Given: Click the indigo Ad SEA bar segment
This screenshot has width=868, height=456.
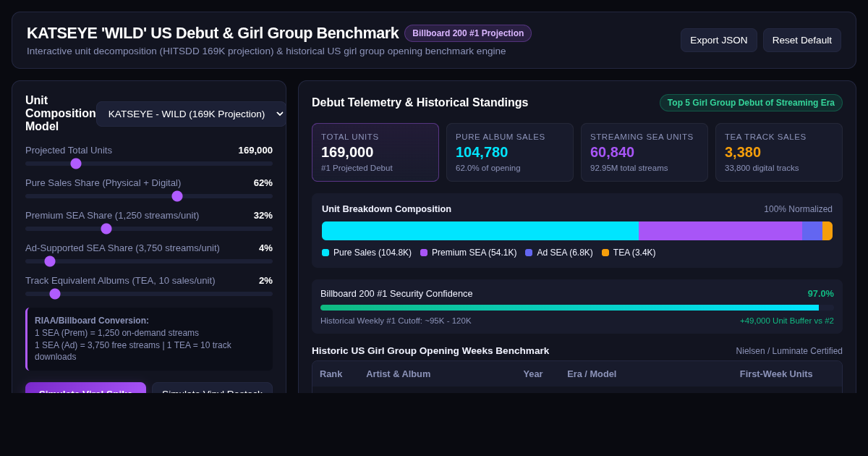Looking at the screenshot, I should coord(812,231).
